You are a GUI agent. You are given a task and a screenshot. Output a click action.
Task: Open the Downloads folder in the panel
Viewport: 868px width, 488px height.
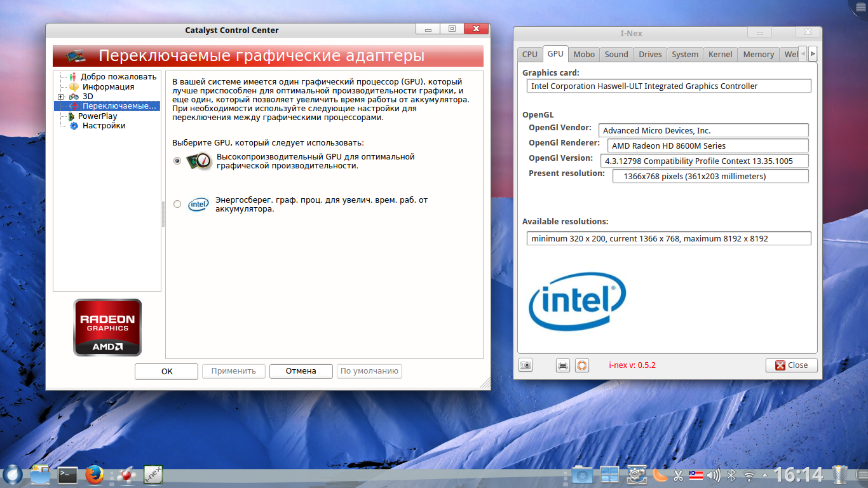pyautogui.click(x=582, y=475)
